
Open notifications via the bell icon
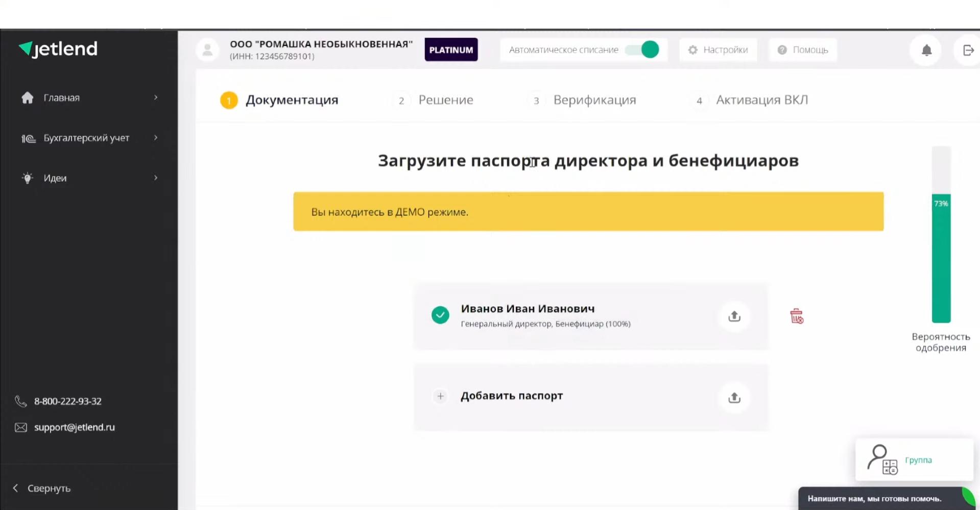926,50
